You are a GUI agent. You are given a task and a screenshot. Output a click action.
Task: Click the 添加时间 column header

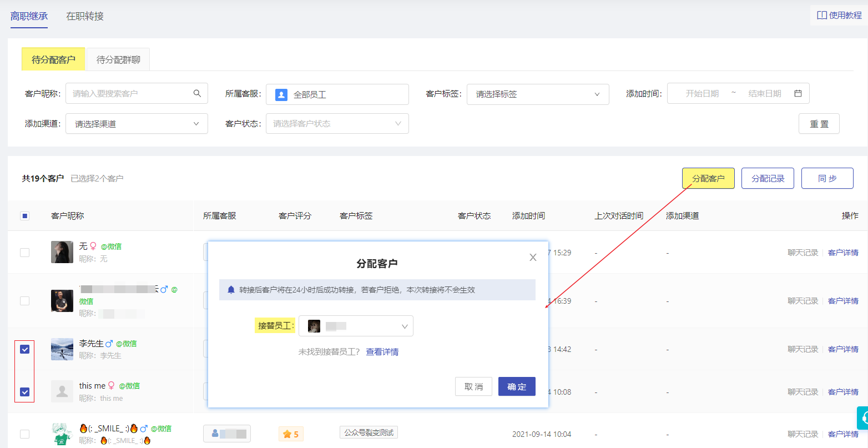[528, 215]
